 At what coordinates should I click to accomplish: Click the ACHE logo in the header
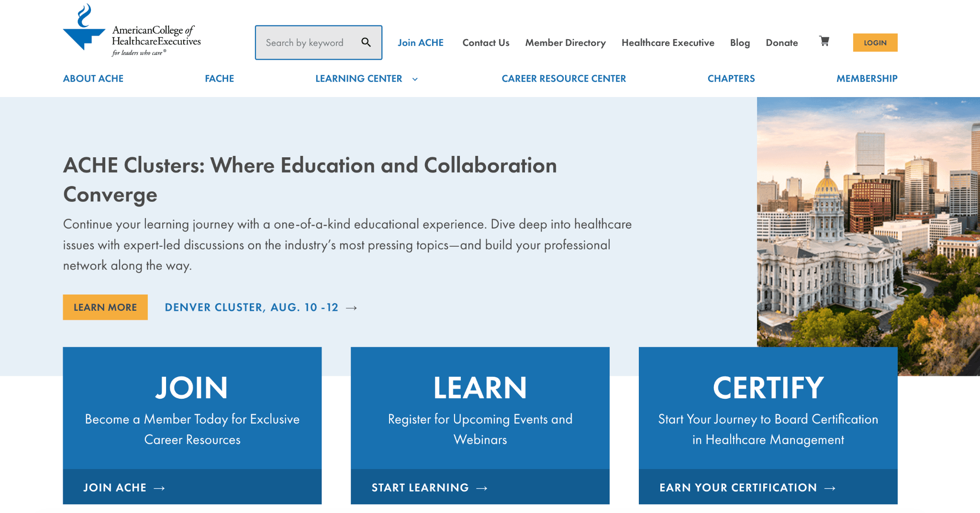click(x=132, y=31)
